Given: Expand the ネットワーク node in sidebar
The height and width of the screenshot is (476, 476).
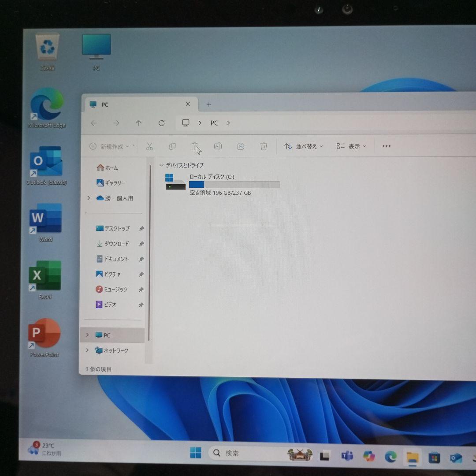Looking at the screenshot, I should (x=87, y=350).
